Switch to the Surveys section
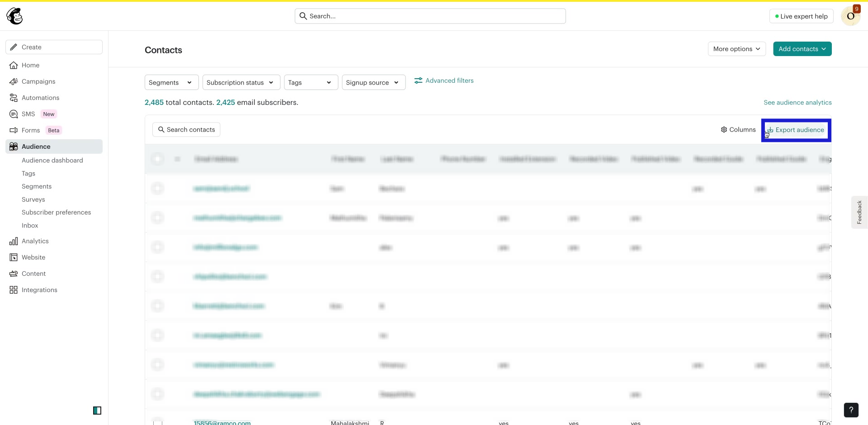Image resolution: width=868 pixels, height=425 pixels. [x=33, y=199]
